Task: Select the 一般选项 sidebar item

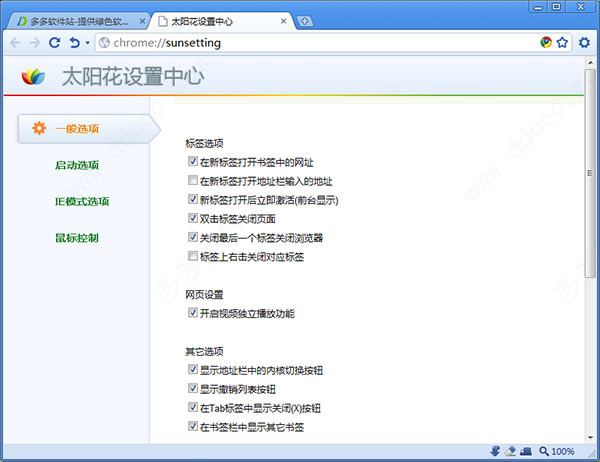Action: click(x=89, y=129)
